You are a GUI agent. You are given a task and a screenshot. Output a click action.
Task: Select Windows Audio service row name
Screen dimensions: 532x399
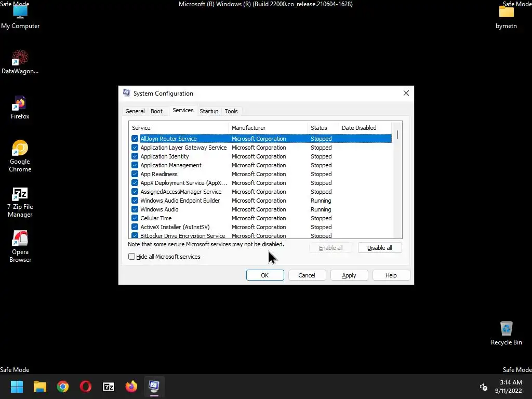(x=159, y=209)
